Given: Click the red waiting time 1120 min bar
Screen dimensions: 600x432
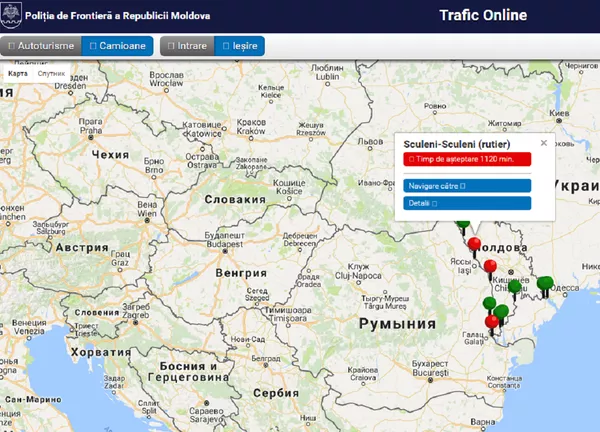Looking at the screenshot, I should 467,159.
